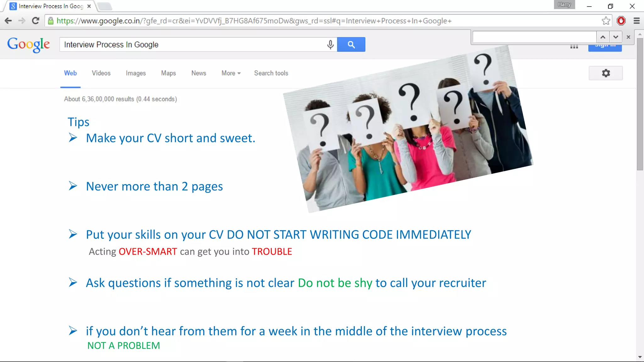Go to previous find result with up arrow
644x362 pixels.
click(603, 37)
